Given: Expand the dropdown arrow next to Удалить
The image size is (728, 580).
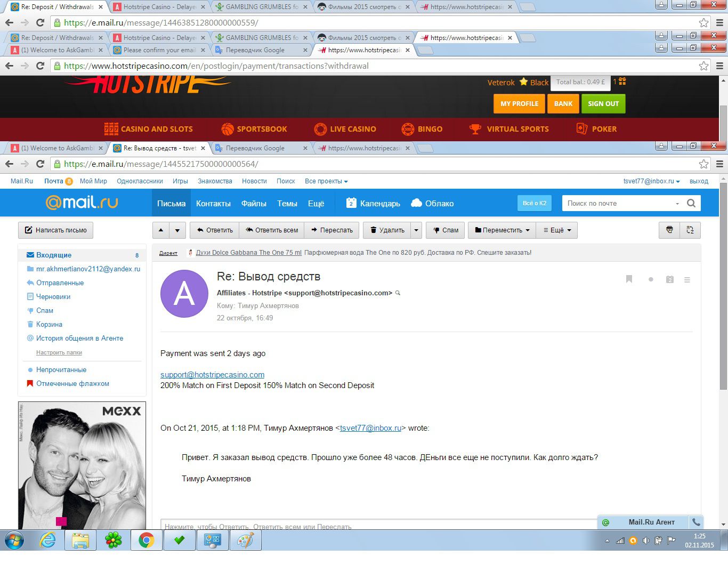Looking at the screenshot, I should pos(417,230).
